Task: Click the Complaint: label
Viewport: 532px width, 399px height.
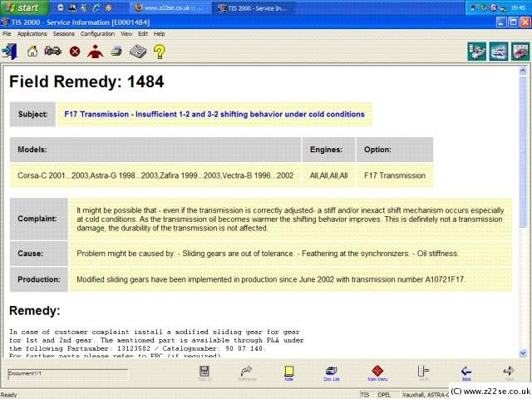Action: (37, 219)
